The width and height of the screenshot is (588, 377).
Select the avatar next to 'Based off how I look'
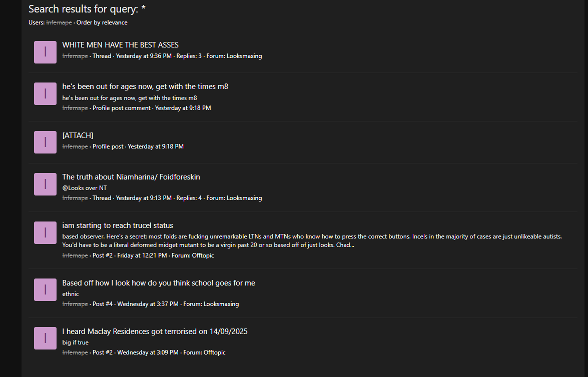click(x=45, y=290)
